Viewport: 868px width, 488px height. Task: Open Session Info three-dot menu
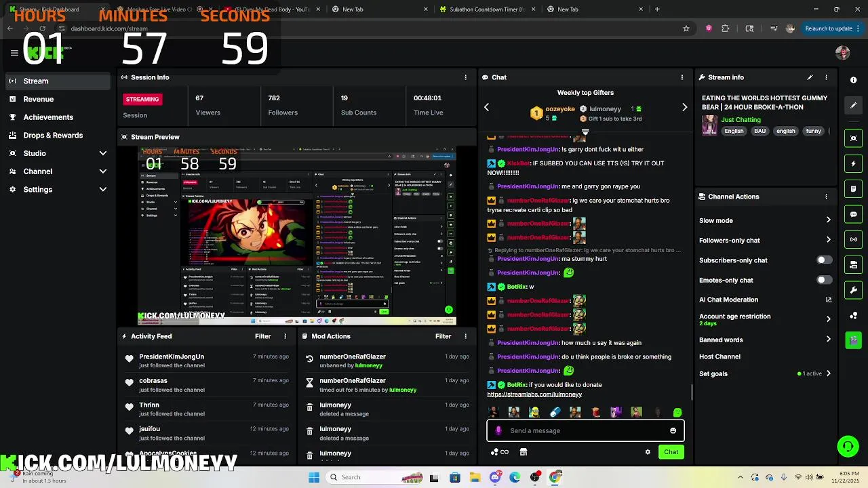pos(465,77)
